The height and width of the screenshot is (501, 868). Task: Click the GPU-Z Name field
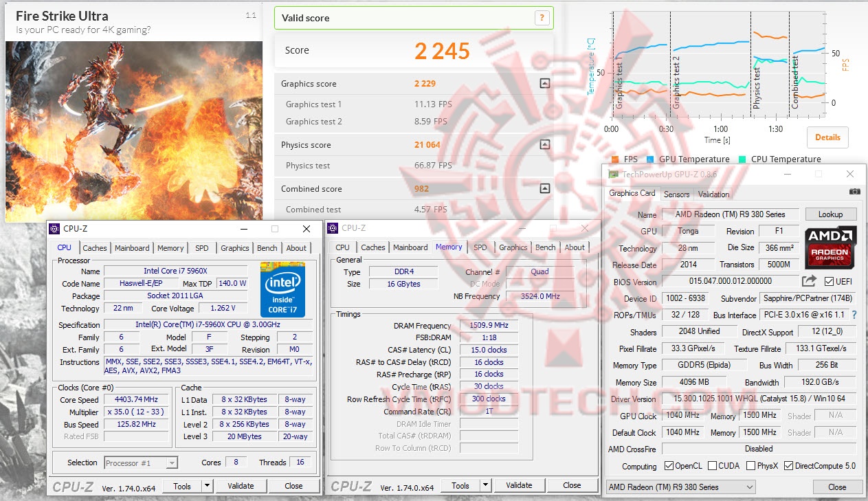click(731, 214)
